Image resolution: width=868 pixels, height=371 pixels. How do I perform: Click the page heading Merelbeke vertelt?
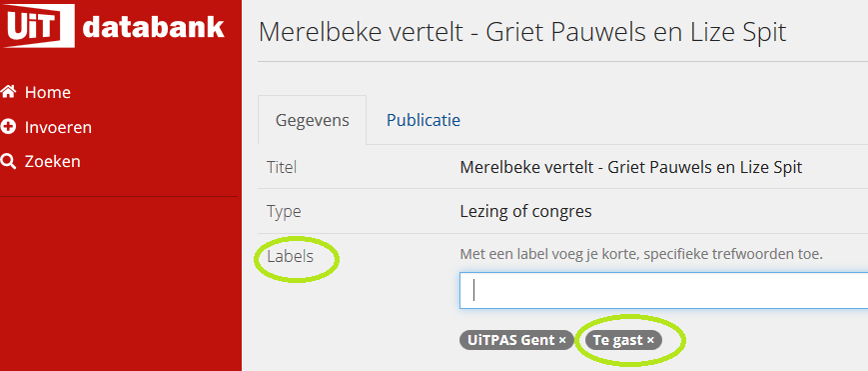point(522,32)
